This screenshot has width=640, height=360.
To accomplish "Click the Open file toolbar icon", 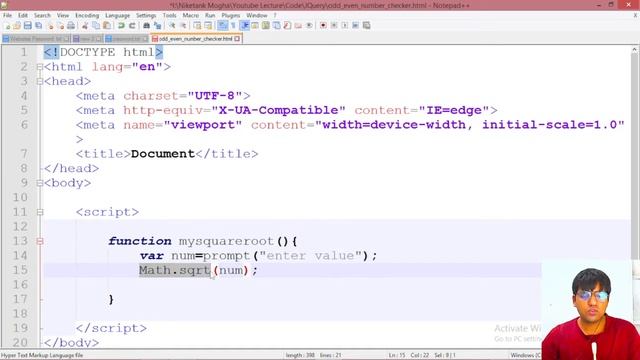I will click(17, 26).
